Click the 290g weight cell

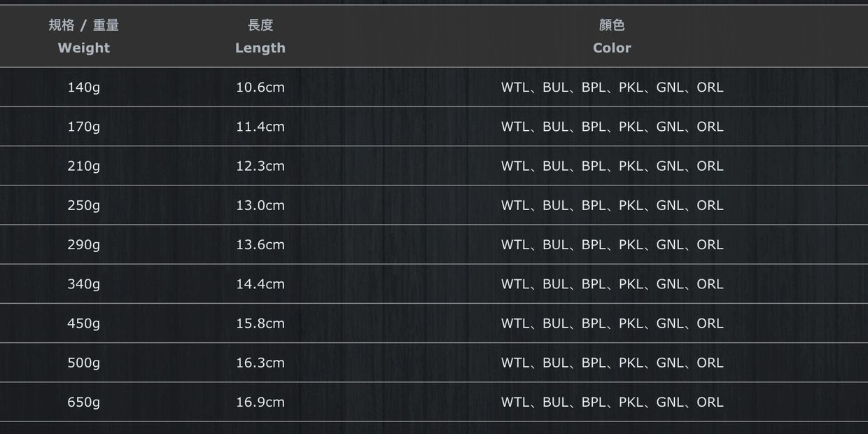pyautogui.click(x=84, y=244)
